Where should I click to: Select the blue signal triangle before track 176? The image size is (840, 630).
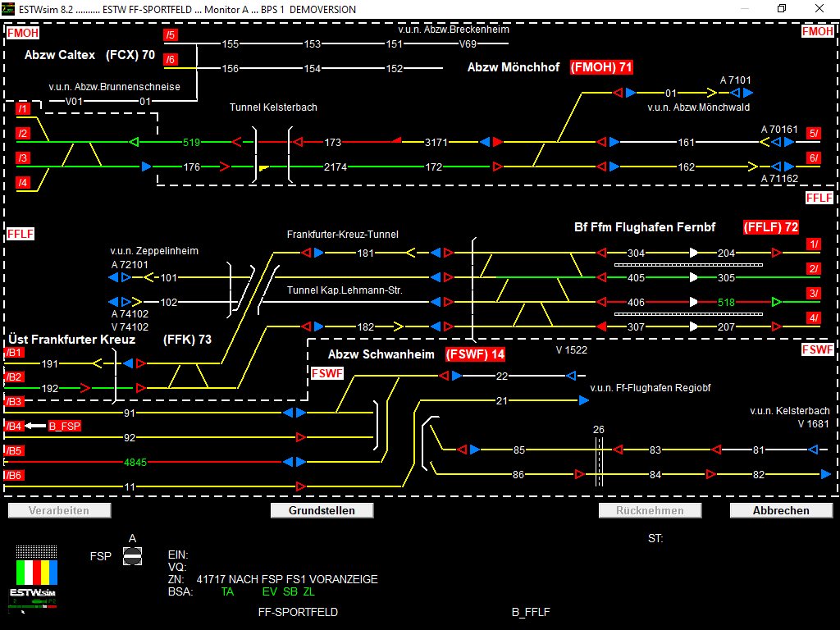click(146, 167)
